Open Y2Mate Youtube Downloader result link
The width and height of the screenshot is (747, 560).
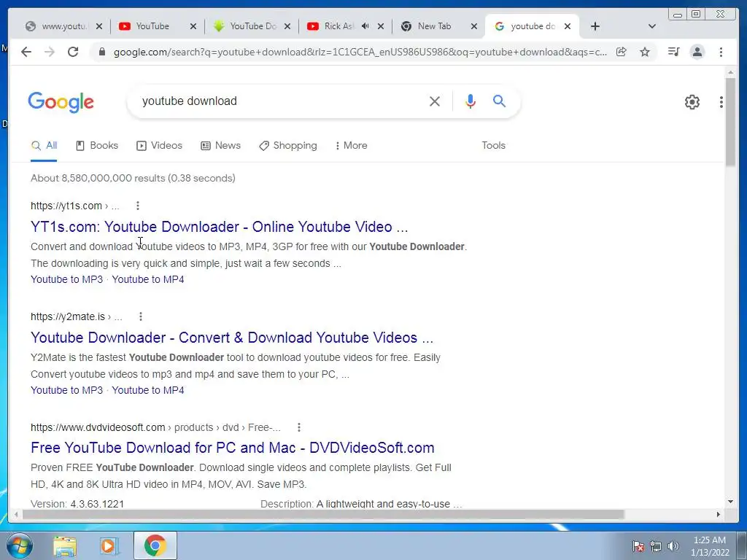[x=232, y=338]
